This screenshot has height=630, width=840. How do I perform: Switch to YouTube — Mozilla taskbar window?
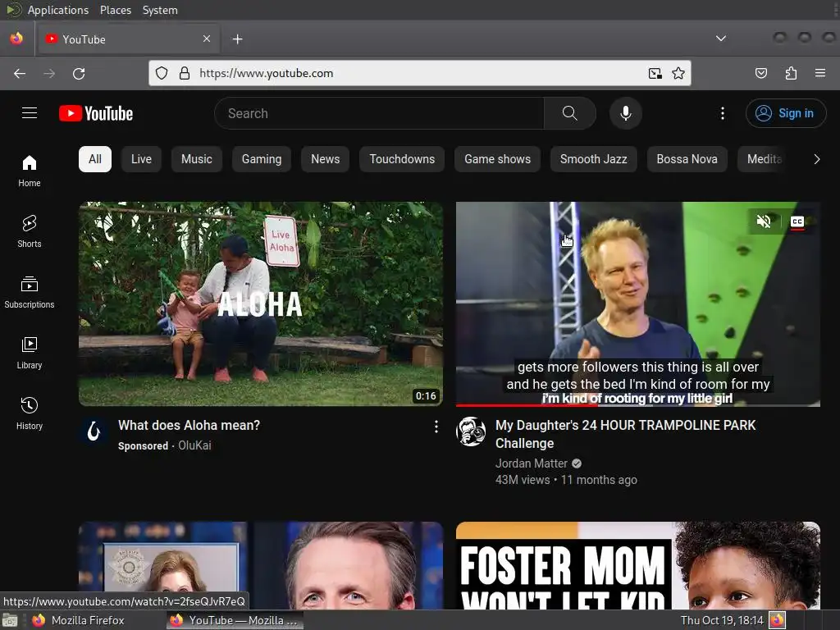pos(235,620)
